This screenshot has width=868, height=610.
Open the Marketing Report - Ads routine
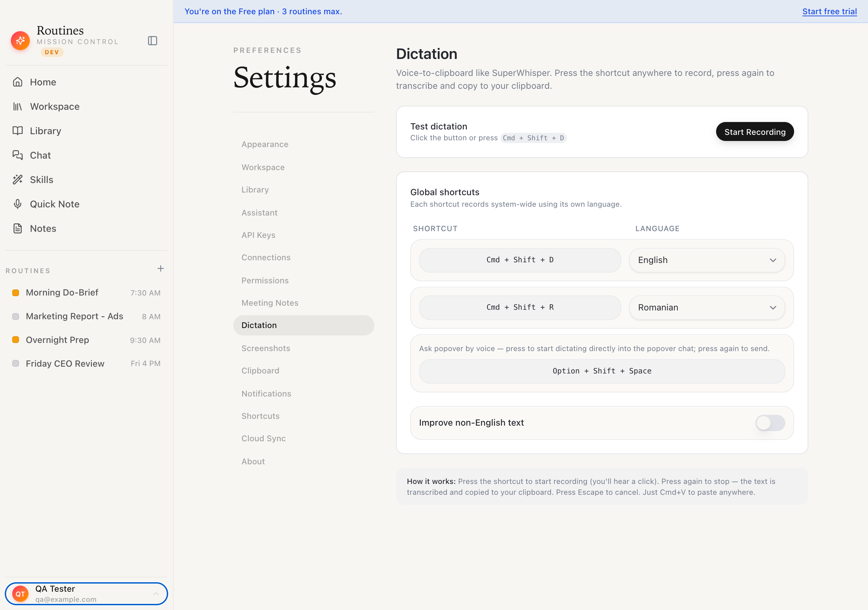click(x=86, y=316)
